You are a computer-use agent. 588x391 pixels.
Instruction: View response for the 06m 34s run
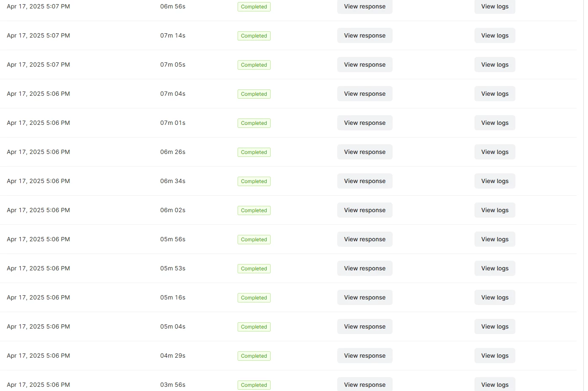point(364,181)
